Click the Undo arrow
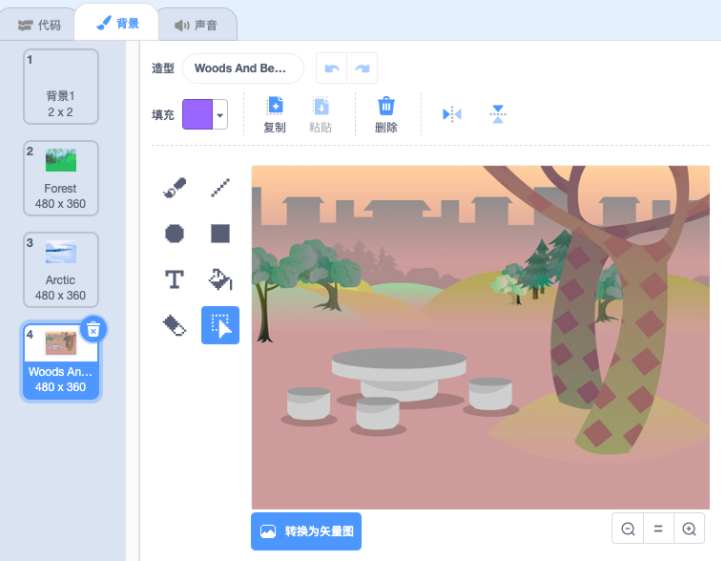721x561 pixels. (332, 68)
